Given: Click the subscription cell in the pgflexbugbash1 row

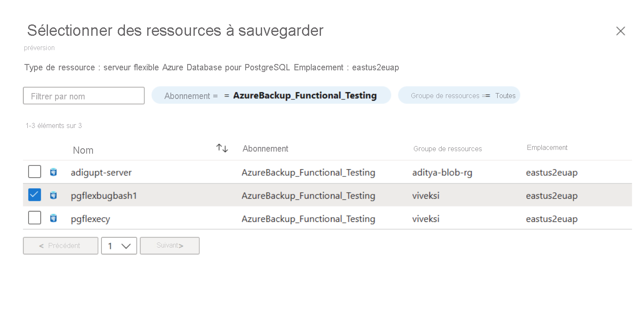Looking at the screenshot, I should point(308,196).
